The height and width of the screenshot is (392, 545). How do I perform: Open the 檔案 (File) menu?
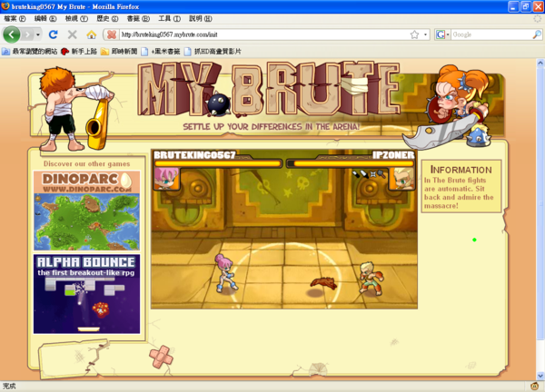tap(15, 18)
